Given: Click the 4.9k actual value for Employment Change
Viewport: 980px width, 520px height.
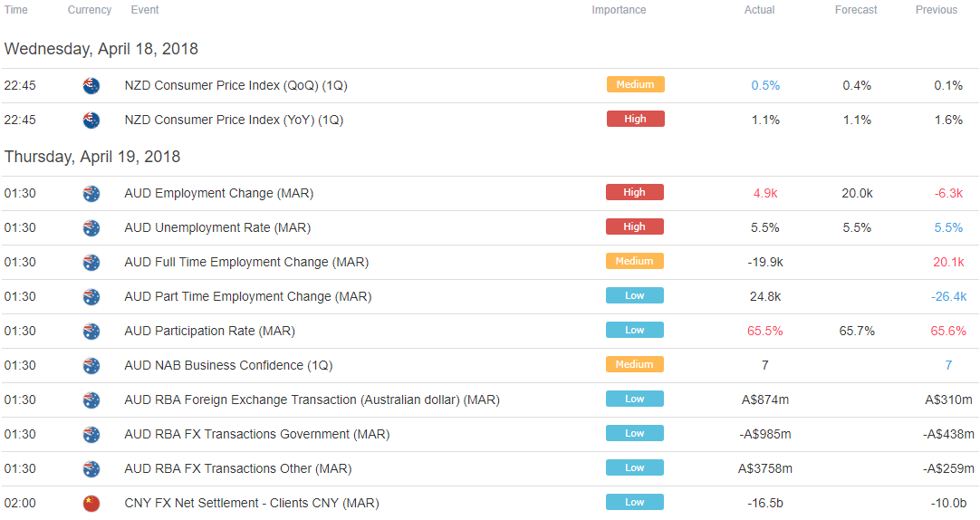Looking at the screenshot, I should (765, 194).
